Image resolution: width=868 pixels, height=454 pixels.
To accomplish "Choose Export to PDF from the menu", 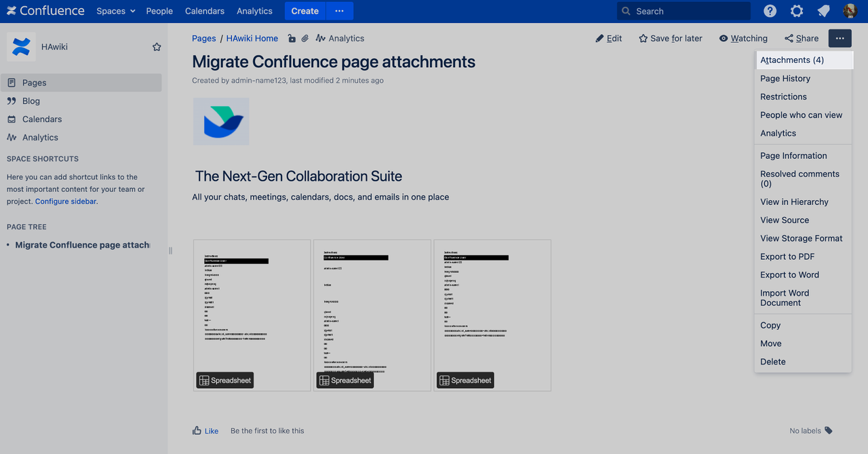I will point(787,257).
